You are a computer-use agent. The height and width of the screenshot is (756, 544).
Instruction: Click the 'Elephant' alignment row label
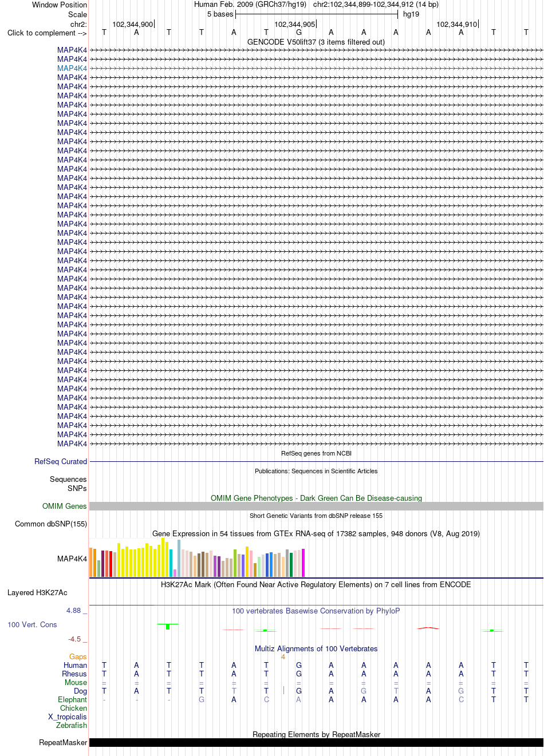pyautogui.click(x=72, y=700)
